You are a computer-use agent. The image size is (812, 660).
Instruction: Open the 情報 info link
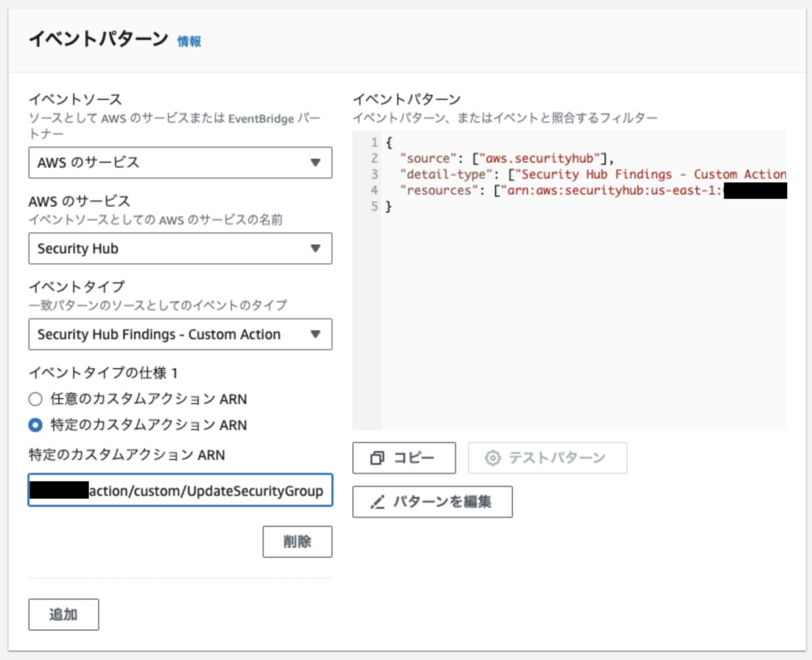click(189, 41)
